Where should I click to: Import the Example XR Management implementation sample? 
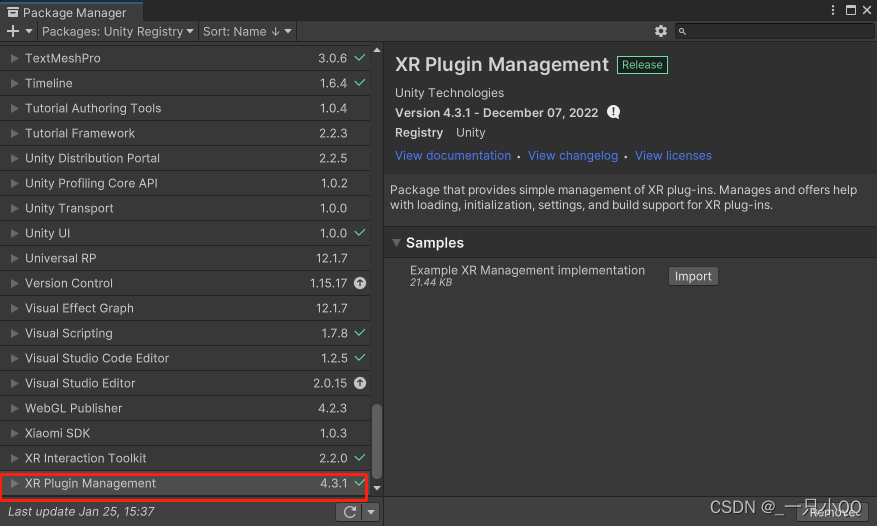pos(693,276)
